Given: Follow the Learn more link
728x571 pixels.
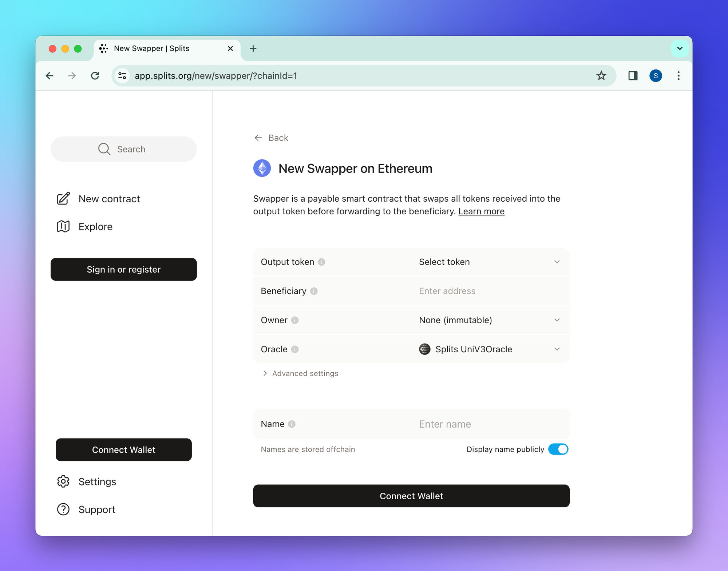Looking at the screenshot, I should pos(481,211).
